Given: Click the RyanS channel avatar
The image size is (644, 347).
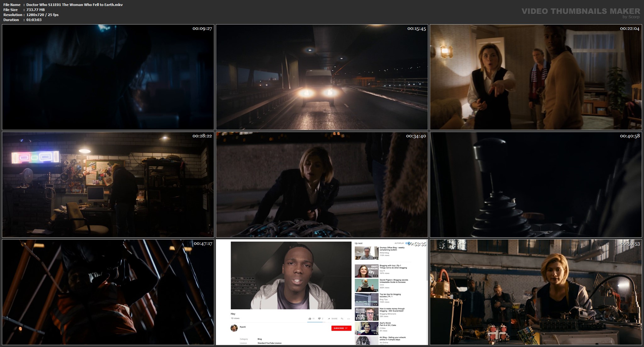Looking at the screenshot, I should (x=234, y=328).
